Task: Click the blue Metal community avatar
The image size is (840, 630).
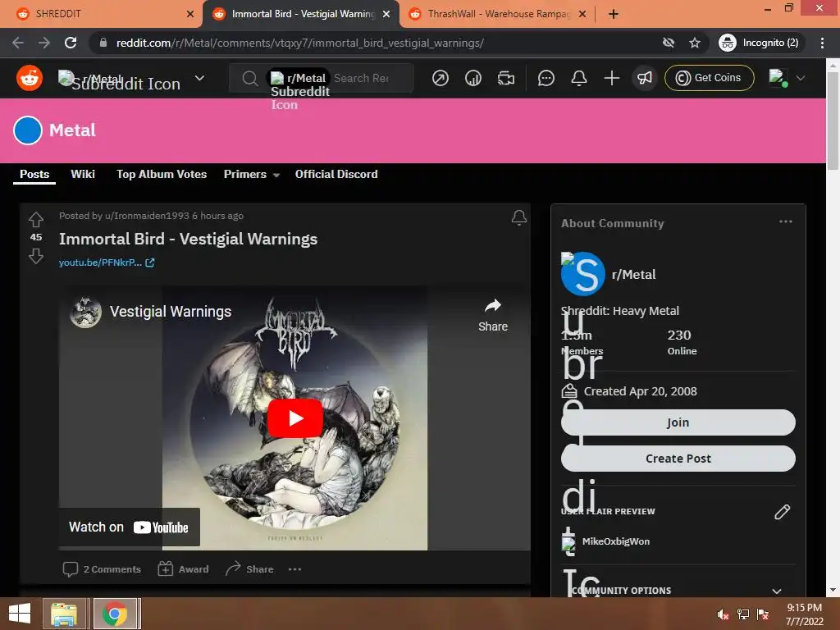Action: (x=28, y=130)
